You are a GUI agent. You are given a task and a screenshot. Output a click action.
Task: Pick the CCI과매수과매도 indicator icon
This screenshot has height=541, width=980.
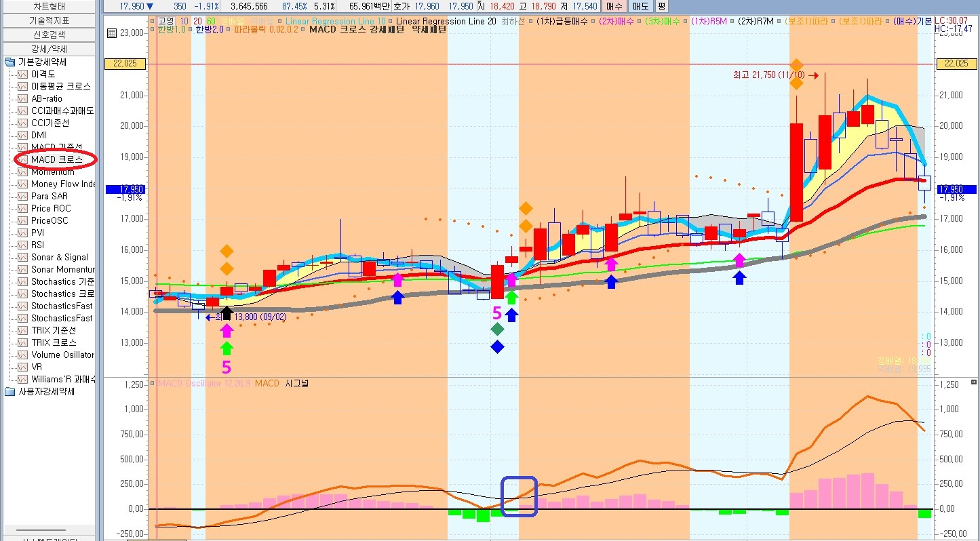22,111
